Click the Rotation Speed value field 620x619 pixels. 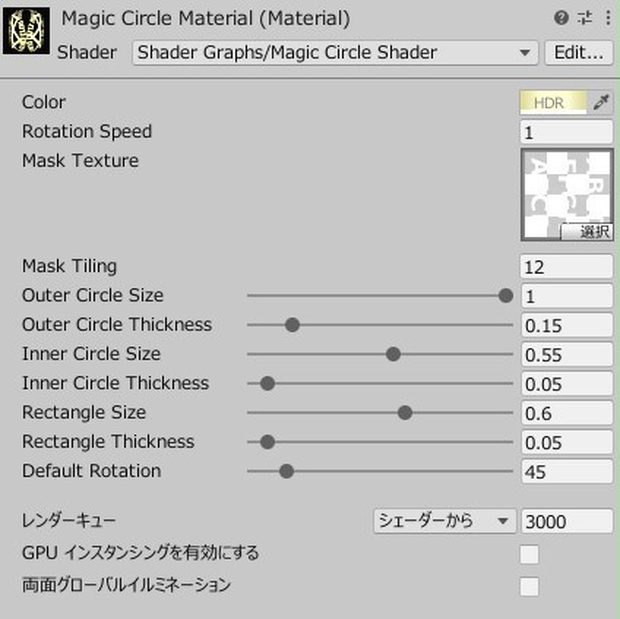click(567, 132)
